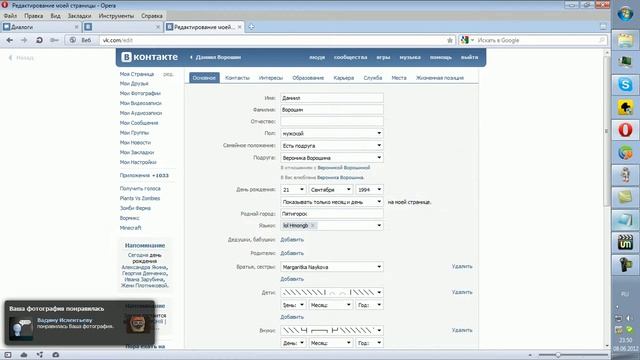This screenshot has width=640, height=360.
Task: Click Opera Turbo icon in status bar
Action: [56, 355]
